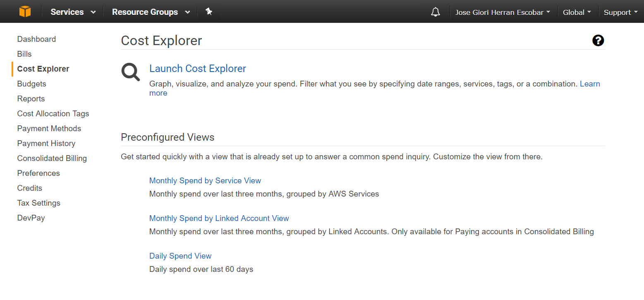The width and height of the screenshot is (644, 300).
Task: Open Jose Giori Herran Escobar account menu
Action: (x=503, y=12)
